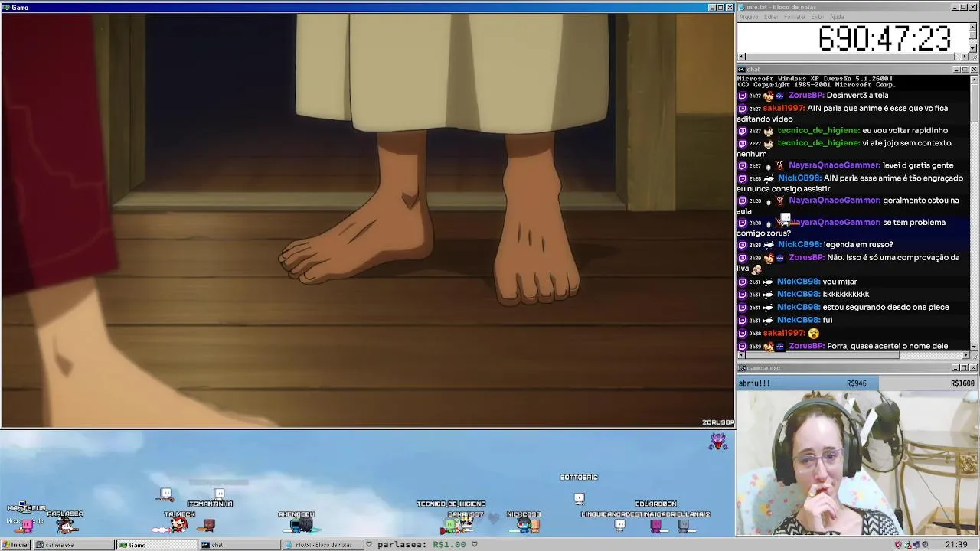Screen dimensions: 980x551
Task: Switch to camera.exe in the taskbar
Action: pos(73,545)
